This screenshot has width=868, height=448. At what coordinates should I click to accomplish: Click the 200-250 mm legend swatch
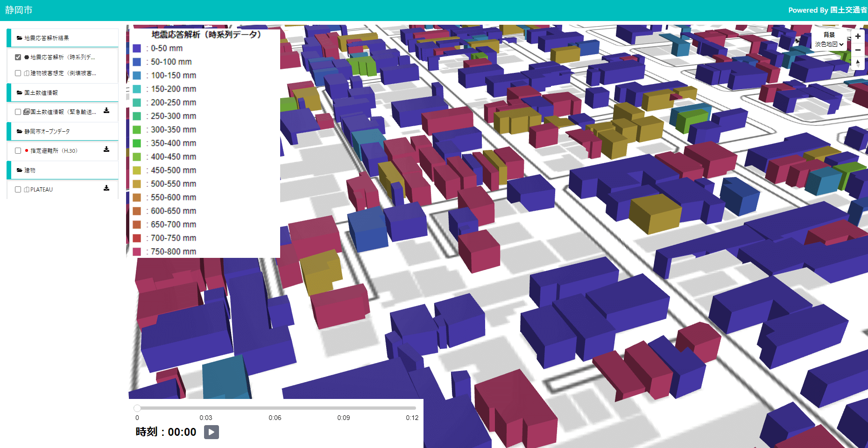click(x=137, y=102)
